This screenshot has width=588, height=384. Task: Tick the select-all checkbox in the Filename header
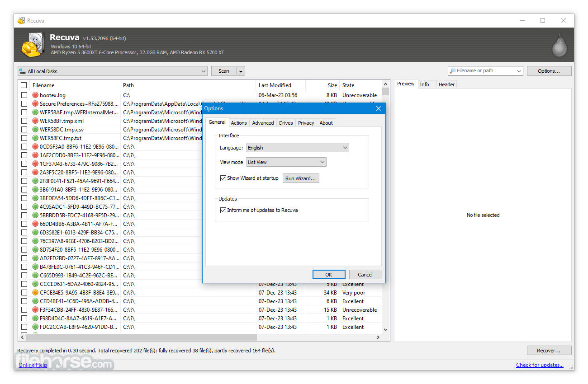point(24,85)
